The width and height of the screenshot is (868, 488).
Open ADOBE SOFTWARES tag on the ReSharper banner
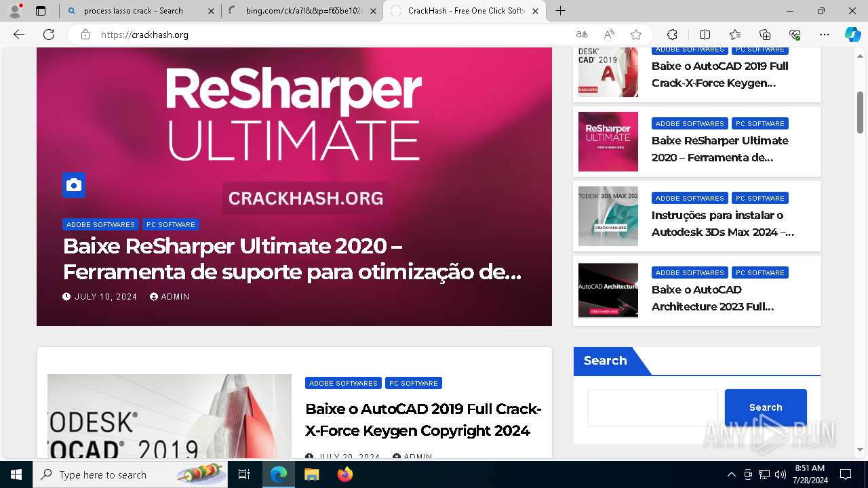coord(100,224)
